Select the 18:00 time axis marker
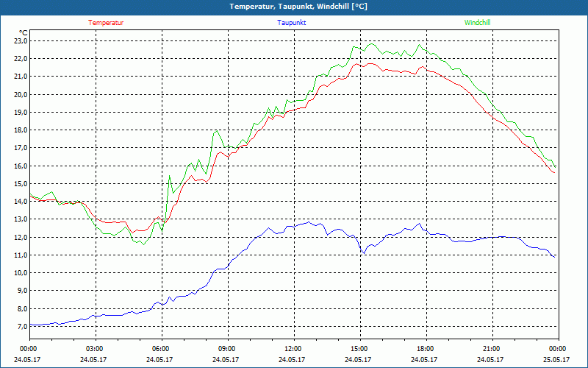 [x=426, y=349]
